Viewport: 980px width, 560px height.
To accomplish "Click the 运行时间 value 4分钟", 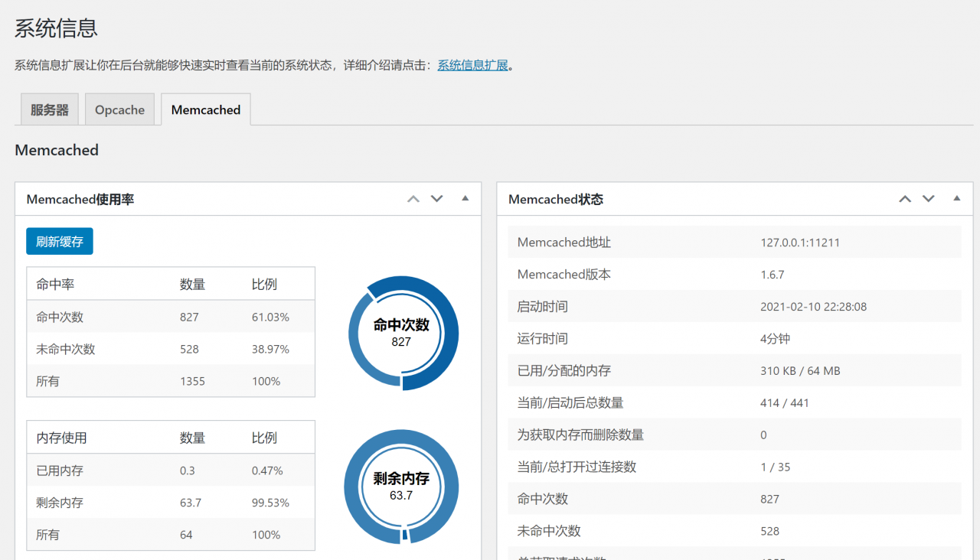I will pos(775,339).
